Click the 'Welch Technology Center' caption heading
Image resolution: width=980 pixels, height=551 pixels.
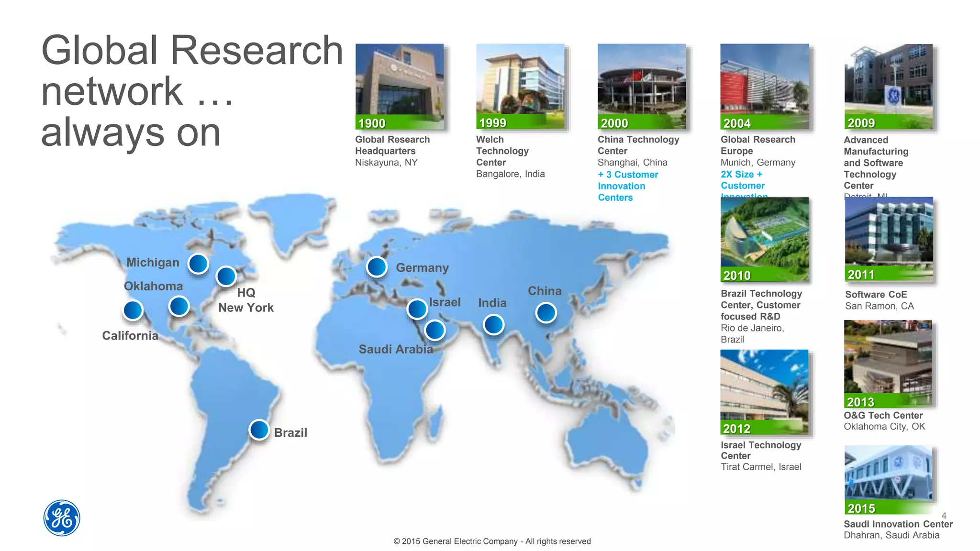[x=502, y=151]
